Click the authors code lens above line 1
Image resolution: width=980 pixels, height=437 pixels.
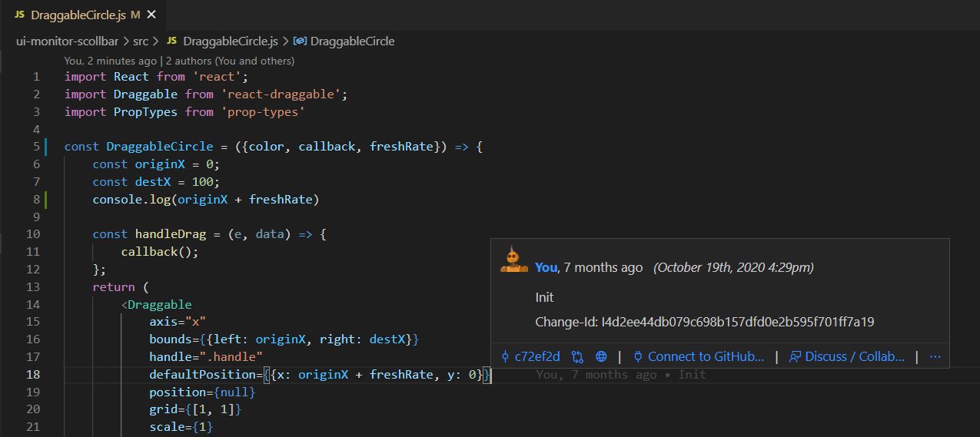179,61
